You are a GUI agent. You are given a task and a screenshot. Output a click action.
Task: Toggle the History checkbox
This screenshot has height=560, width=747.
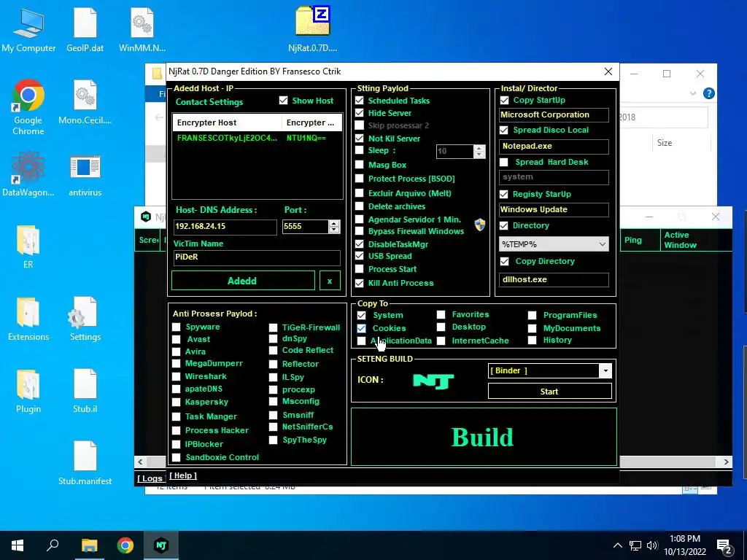click(532, 340)
